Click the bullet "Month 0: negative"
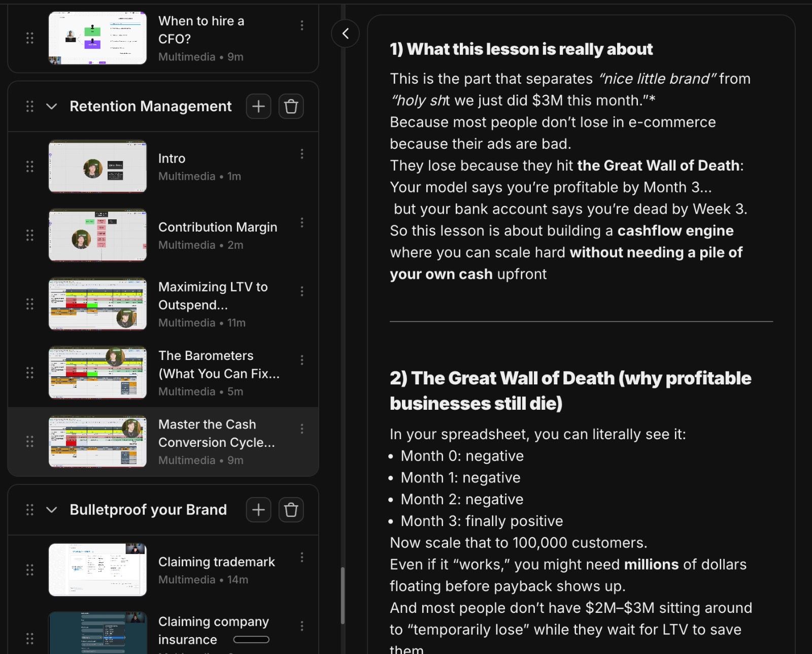Screen dimensions: 812x654 [x=462, y=456]
